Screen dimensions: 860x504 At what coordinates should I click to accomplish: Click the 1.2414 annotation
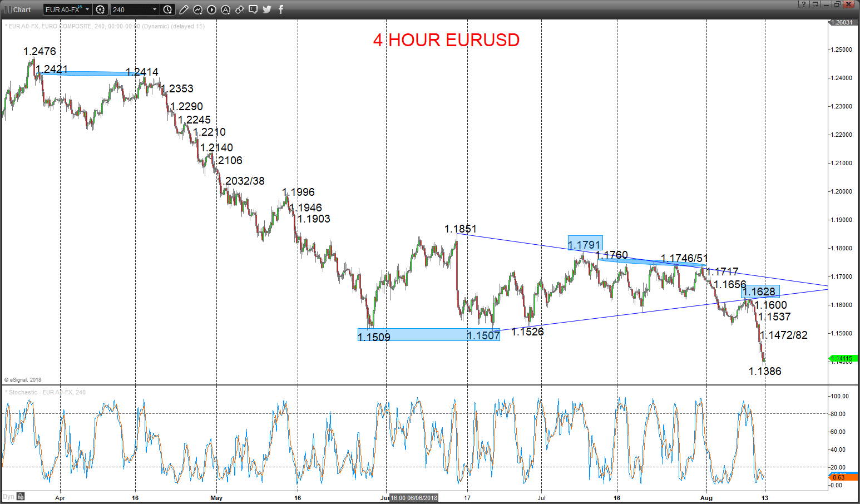(142, 72)
